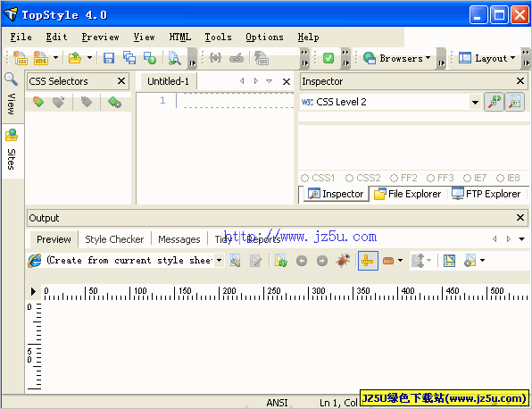Click the first selector tag icon
Viewport: 532px width, 409px height.
[x=38, y=102]
